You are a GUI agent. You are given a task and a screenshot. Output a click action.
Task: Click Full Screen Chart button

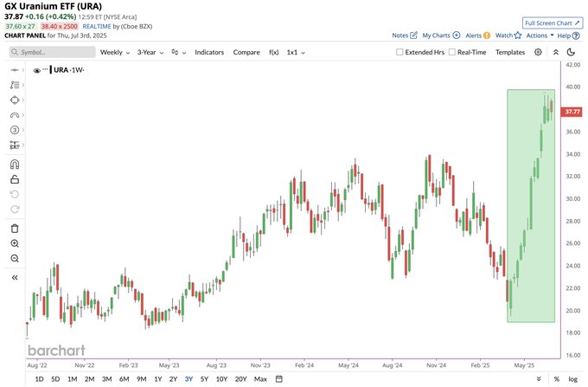[x=553, y=23]
